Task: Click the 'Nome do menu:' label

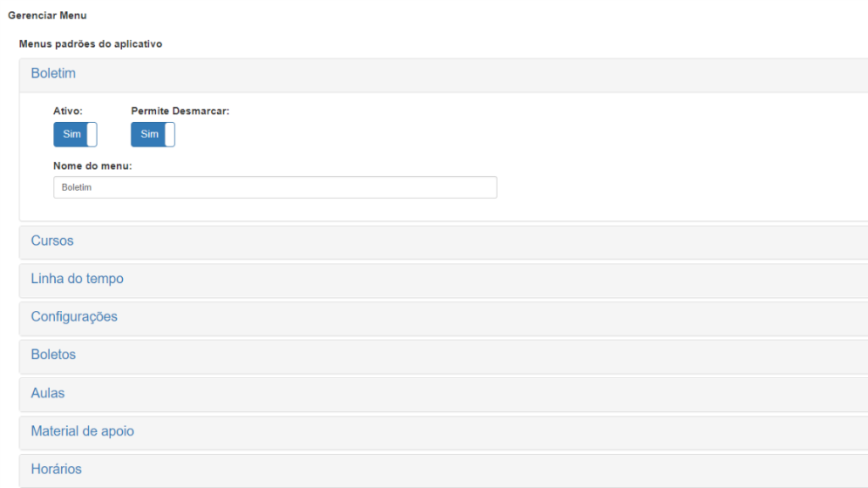Action: [92, 166]
